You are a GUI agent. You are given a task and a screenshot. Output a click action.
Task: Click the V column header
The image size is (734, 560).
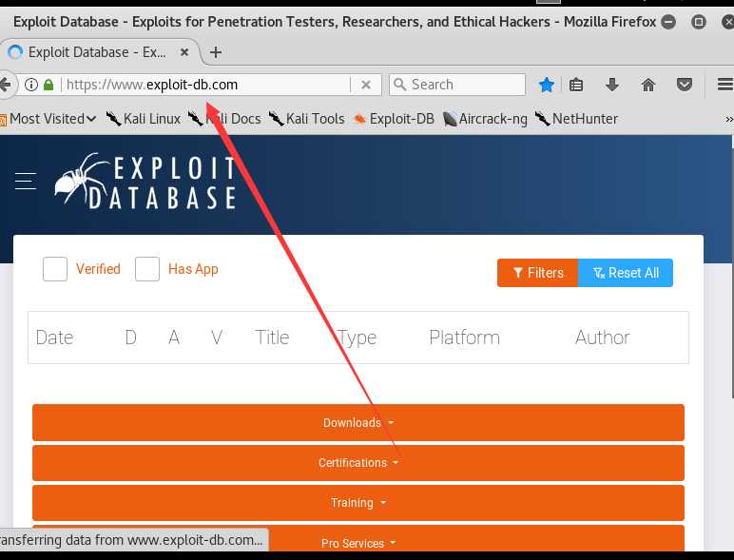click(216, 338)
